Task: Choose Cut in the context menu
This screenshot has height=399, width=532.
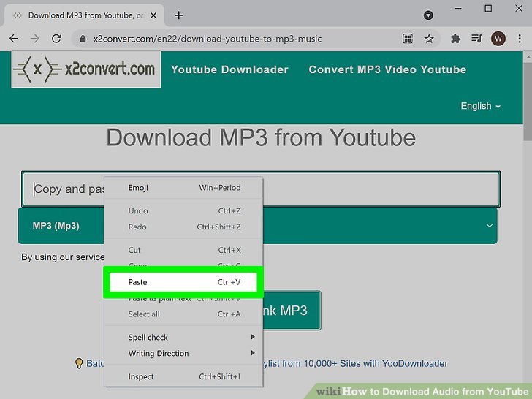Action: (x=183, y=250)
